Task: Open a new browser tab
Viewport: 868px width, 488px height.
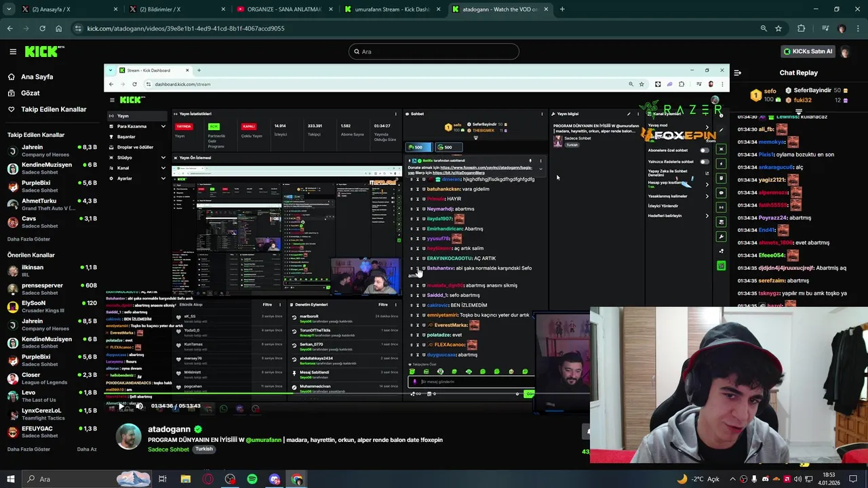Action: click(562, 9)
